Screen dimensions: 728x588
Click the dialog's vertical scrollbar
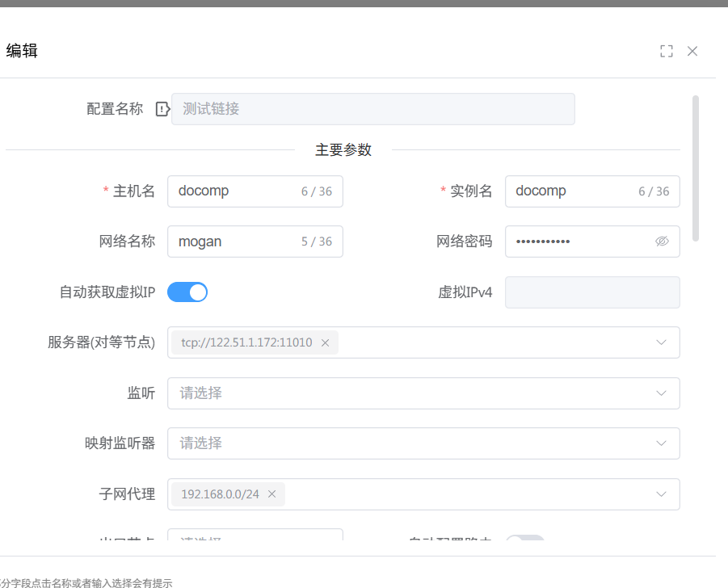click(x=696, y=168)
